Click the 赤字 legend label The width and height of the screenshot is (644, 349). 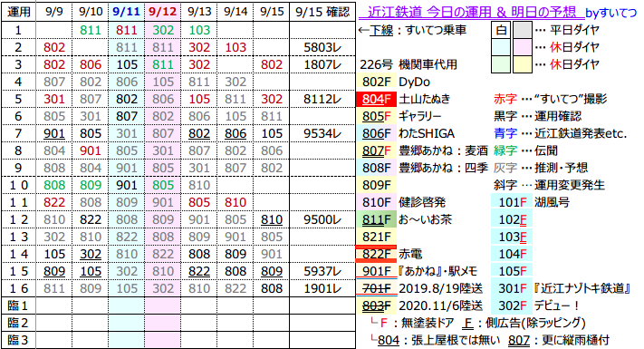tap(505, 99)
